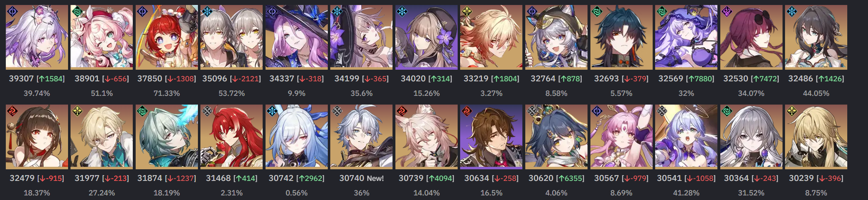This screenshot has width=868, height=200.
Task: Select the twin gray-haired portrait above 35096
Action: click(x=232, y=37)
